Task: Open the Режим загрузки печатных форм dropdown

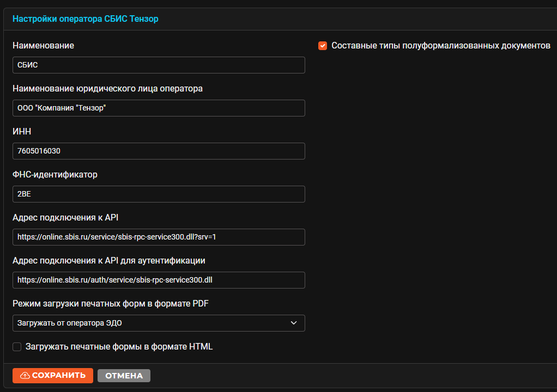Action: [x=159, y=323]
